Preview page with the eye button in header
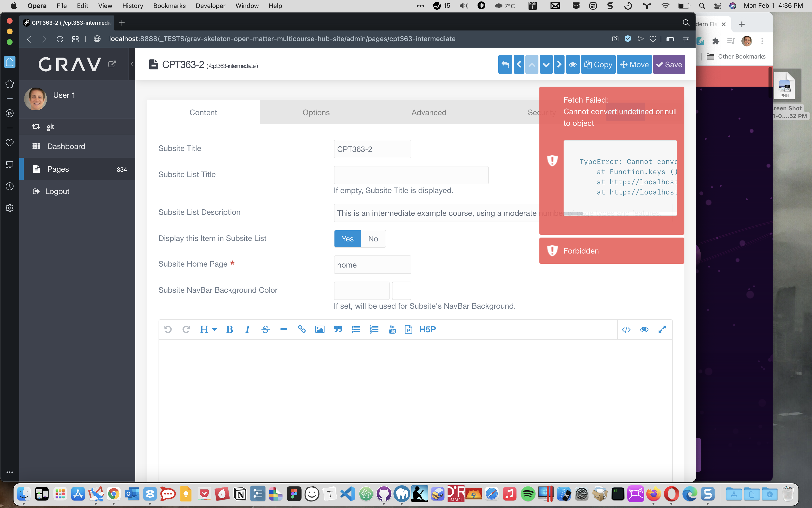This screenshot has height=508, width=812. pyautogui.click(x=573, y=64)
